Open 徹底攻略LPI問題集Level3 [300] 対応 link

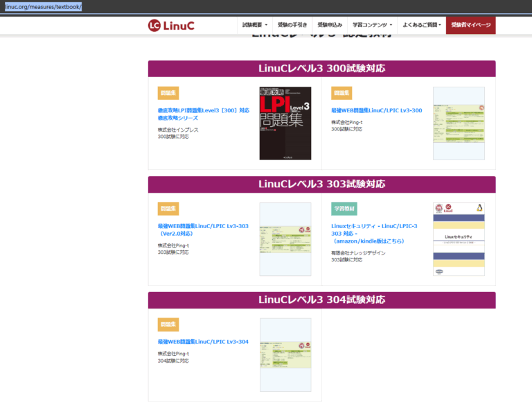pyautogui.click(x=203, y=114)
